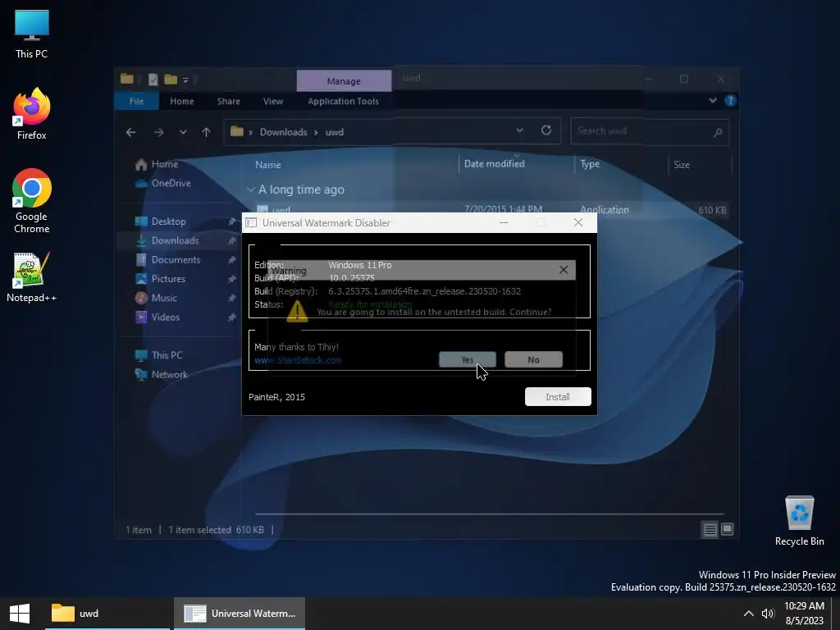Screen dimensions: 840x630
Task: Launch Firefox from the desktop
Action: point(32,114)
